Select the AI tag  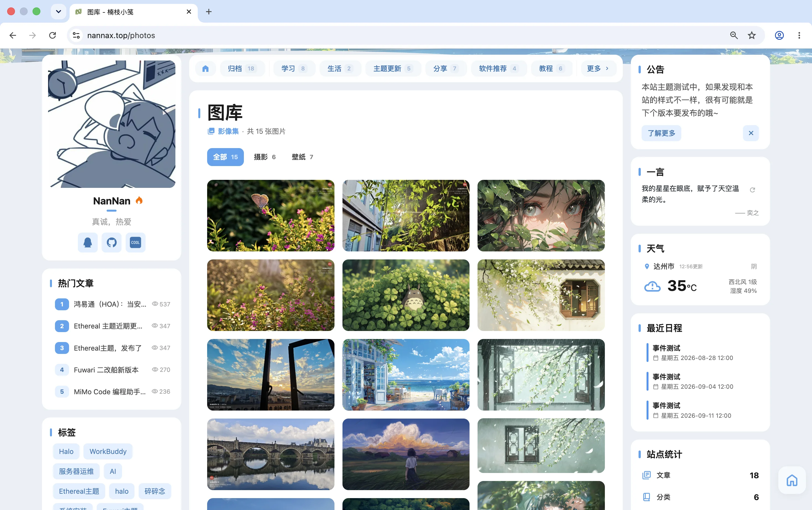[x=113, y=472]
